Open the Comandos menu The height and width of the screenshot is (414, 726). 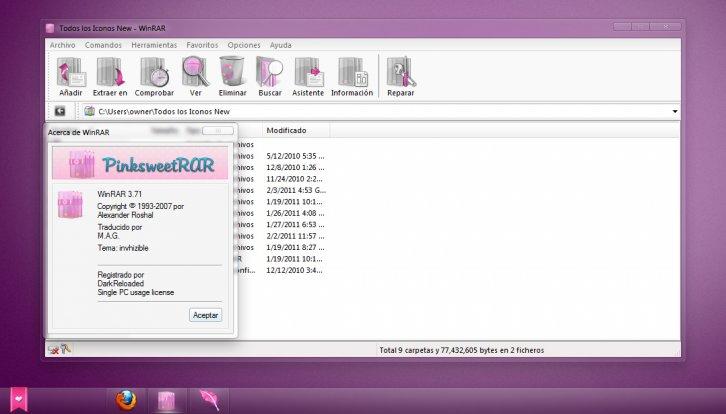tap(103, 45)
